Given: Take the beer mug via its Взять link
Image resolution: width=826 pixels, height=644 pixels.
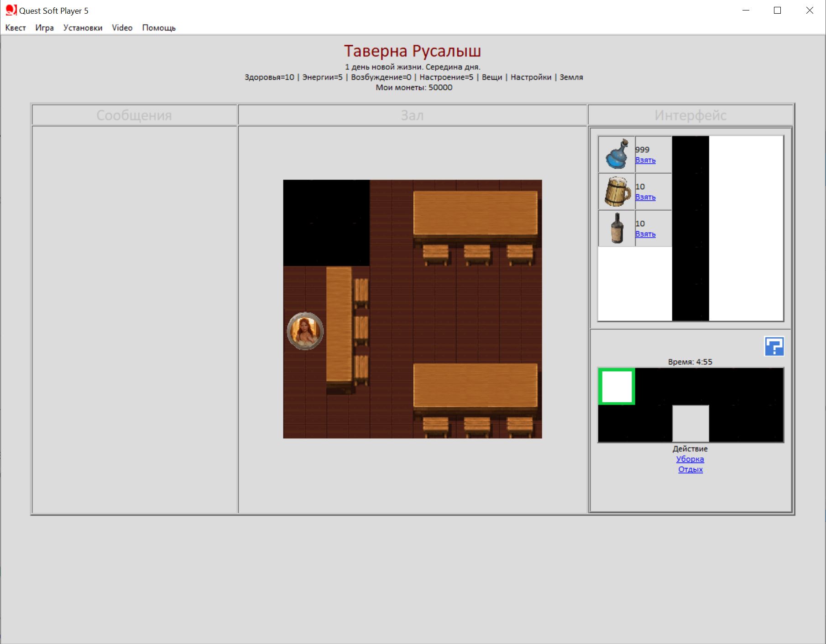Looking at the screenshot, I should click(x=645, y=197).
